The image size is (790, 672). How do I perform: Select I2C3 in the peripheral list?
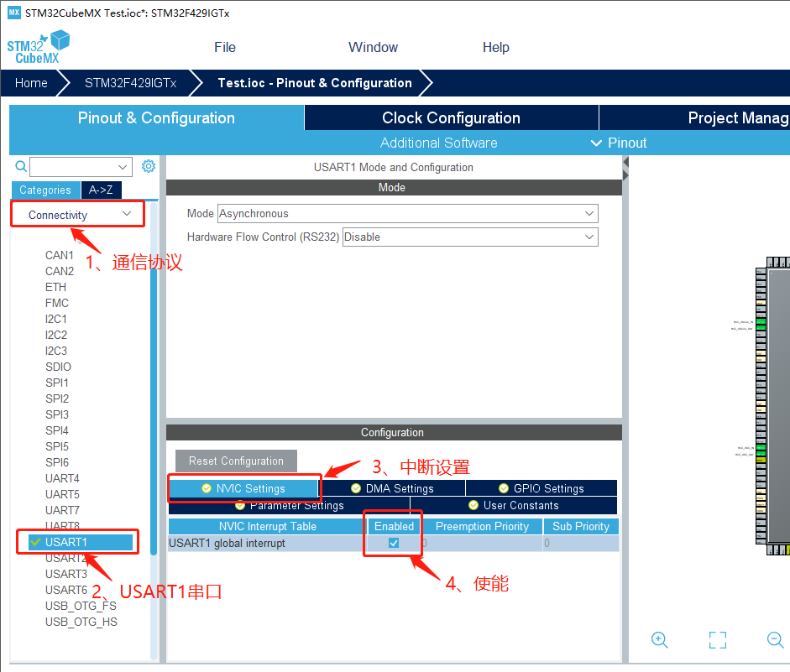click(x=56, y=351)
